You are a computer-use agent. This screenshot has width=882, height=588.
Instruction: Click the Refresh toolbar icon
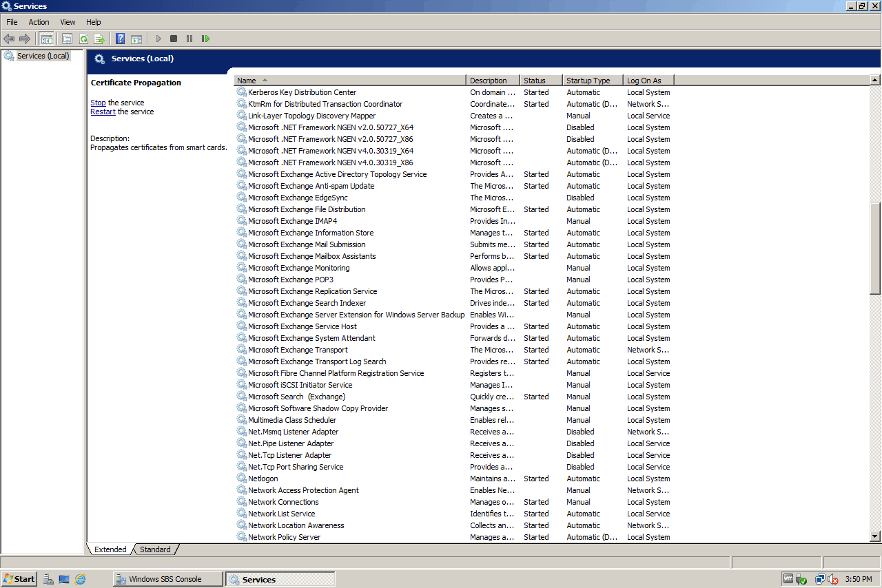[x=83, y=39]
